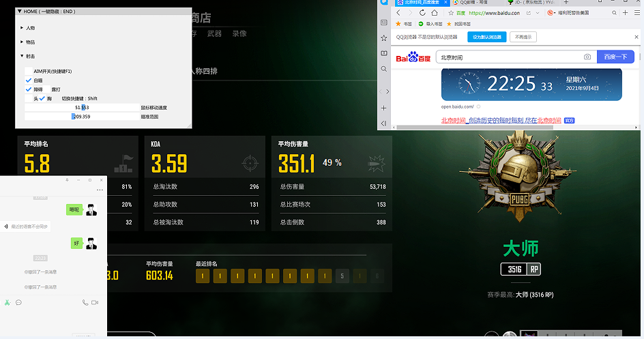
Task: Click 找回书签 recover bookmarks item
Action: (458, 24)
